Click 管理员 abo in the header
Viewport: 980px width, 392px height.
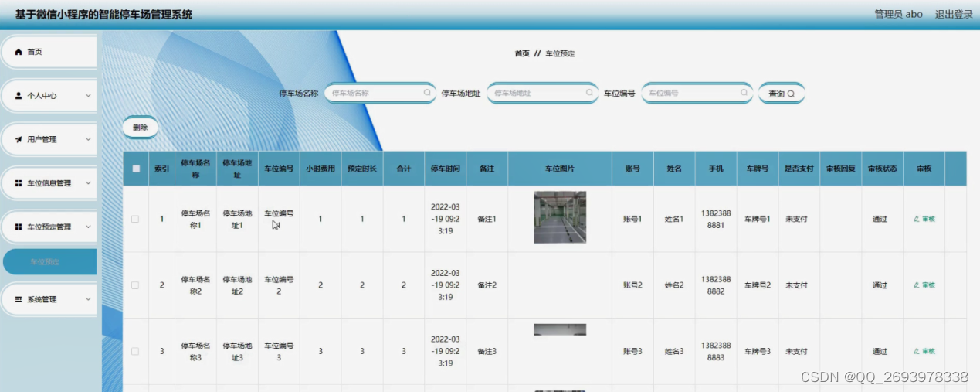tap(898, 14)
